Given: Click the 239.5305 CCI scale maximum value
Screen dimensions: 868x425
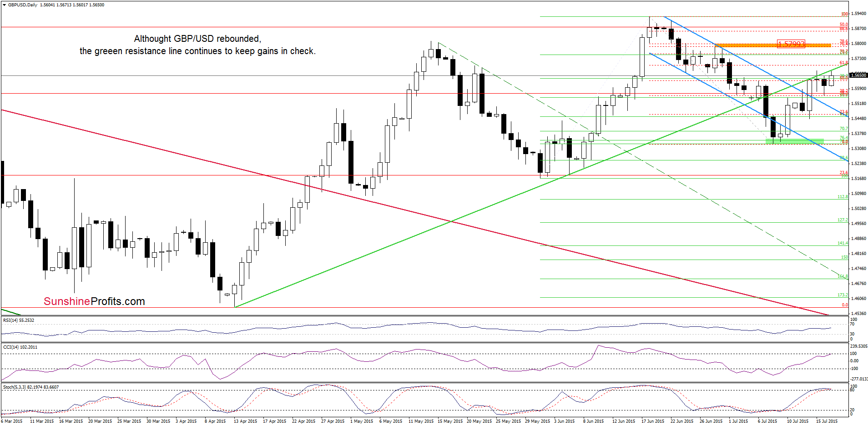Looking at the screenshot, I should (x=859, y=346).
